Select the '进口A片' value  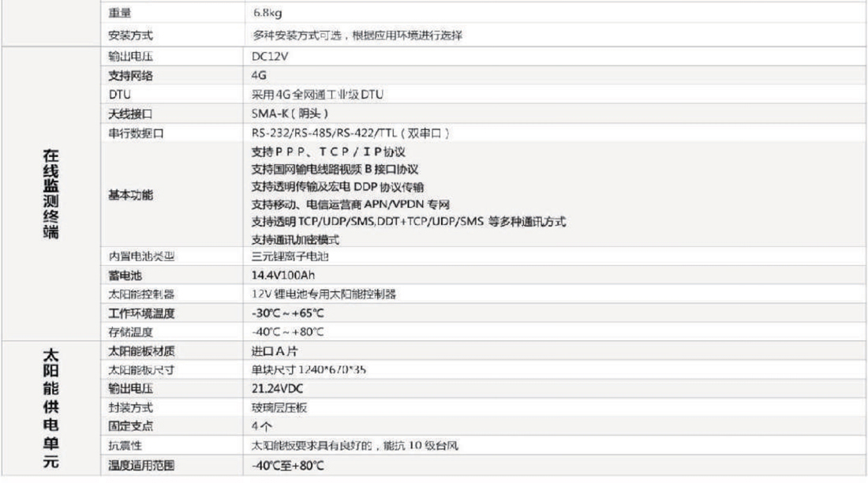(x=275, y=351)
